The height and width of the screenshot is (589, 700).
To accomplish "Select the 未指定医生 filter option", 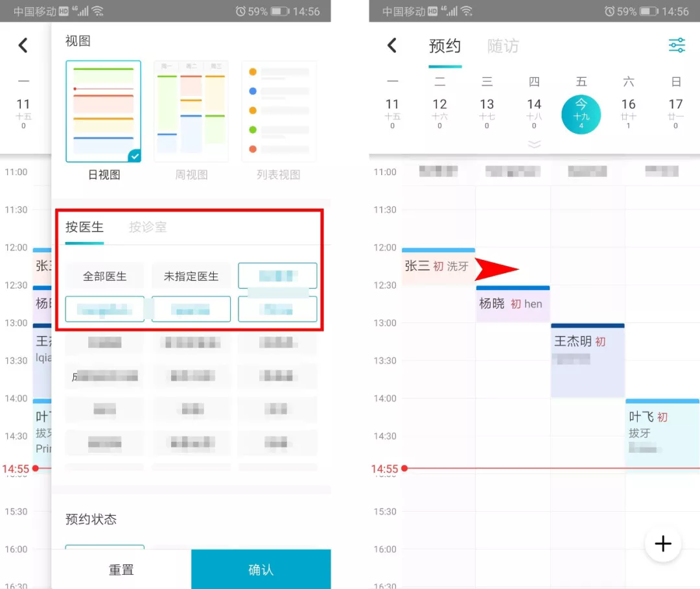I will [x=191, y=276].
